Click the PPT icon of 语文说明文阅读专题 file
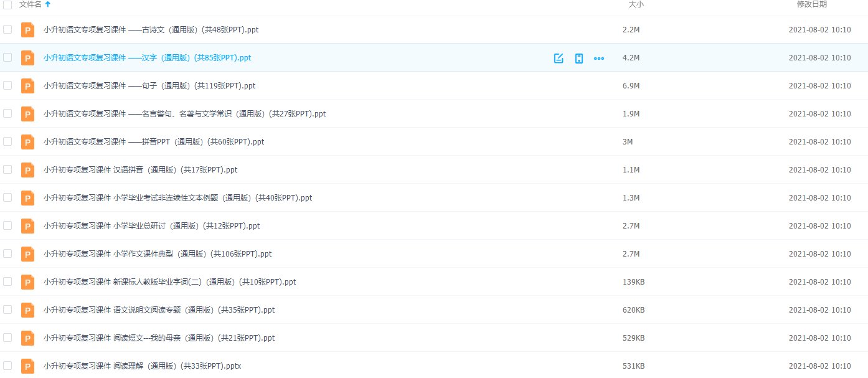 pos(27,310)
